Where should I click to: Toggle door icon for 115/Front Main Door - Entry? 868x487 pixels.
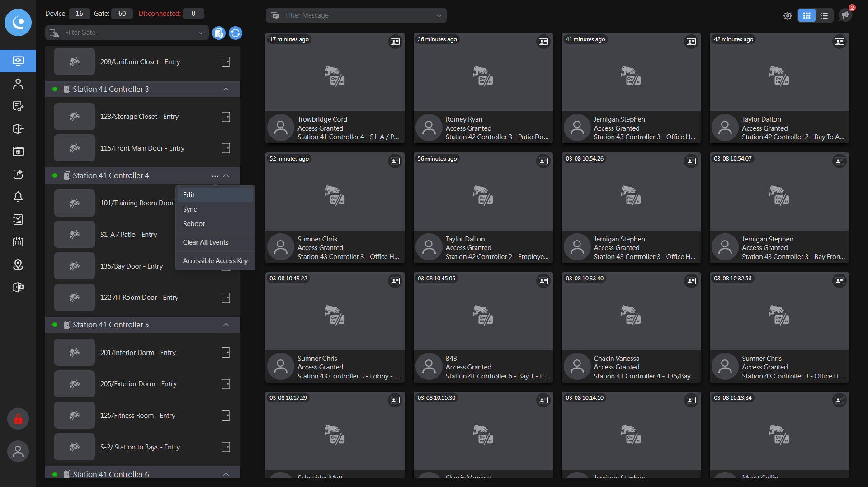[226, 148]
